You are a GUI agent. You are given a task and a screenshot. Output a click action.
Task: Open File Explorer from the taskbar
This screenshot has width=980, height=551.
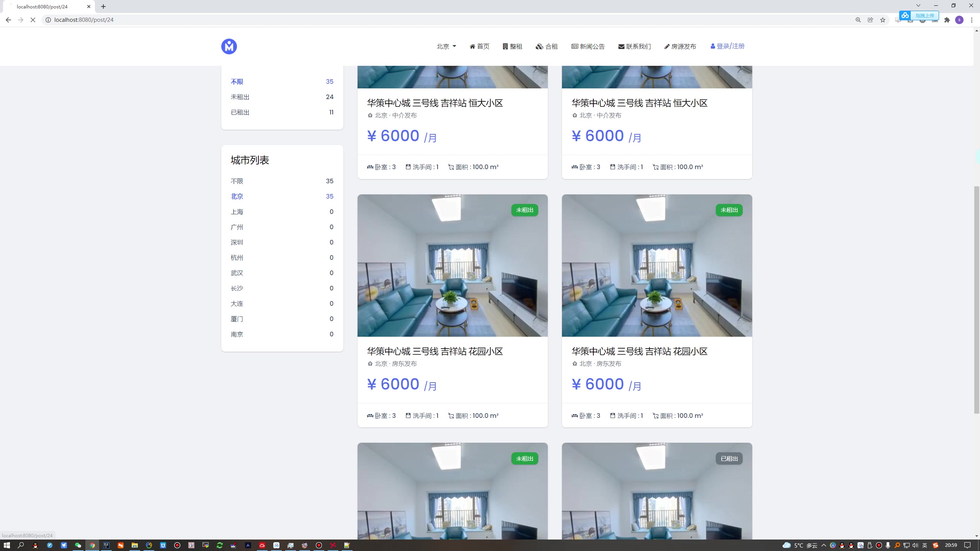pos(135,545)
